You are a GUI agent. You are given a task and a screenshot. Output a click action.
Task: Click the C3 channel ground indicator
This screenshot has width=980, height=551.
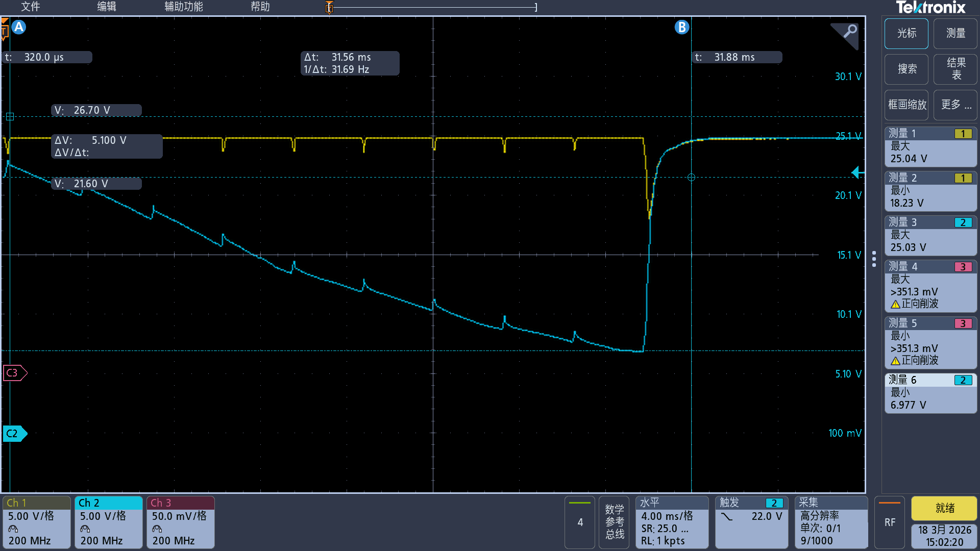pyautogui.click(x=14, y=373)
